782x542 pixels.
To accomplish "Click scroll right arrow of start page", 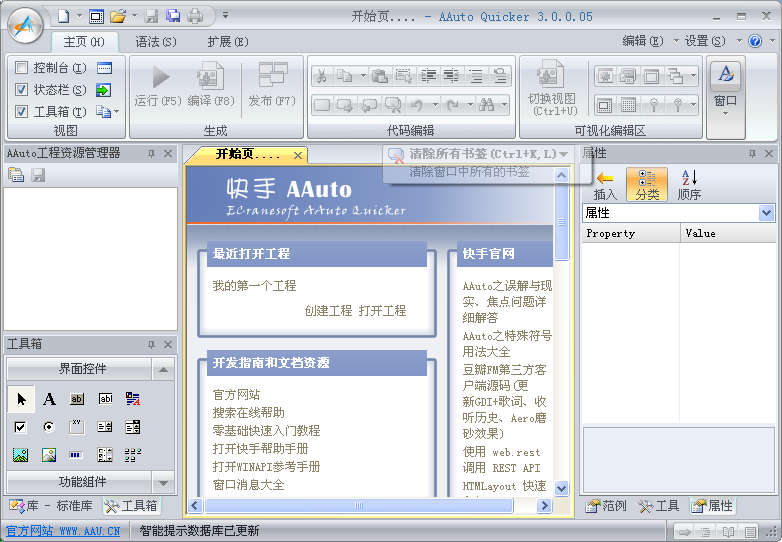I will coord(544,505).
